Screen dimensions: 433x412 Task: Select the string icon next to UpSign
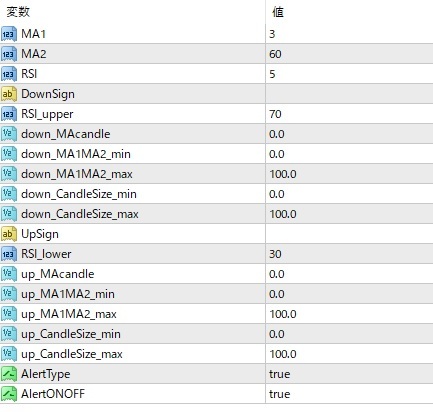pos(9,234)
